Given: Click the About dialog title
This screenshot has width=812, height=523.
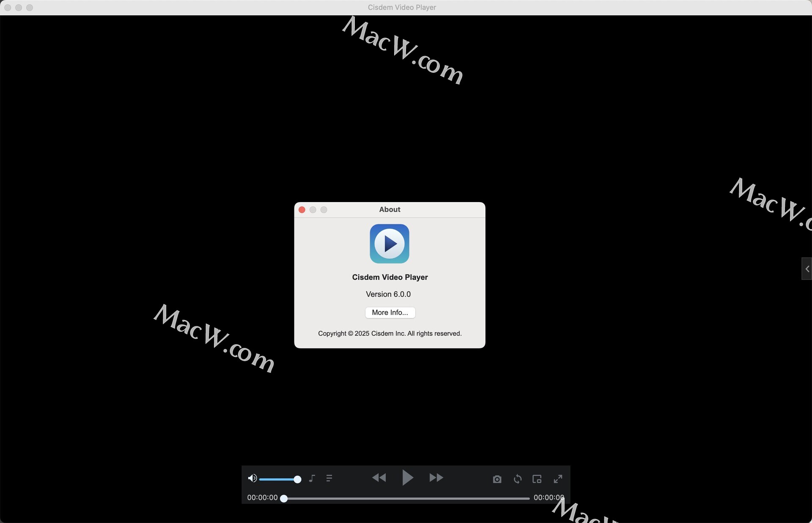Looking at the screenshot, I should pyautogui.click(x=390, y=210).
